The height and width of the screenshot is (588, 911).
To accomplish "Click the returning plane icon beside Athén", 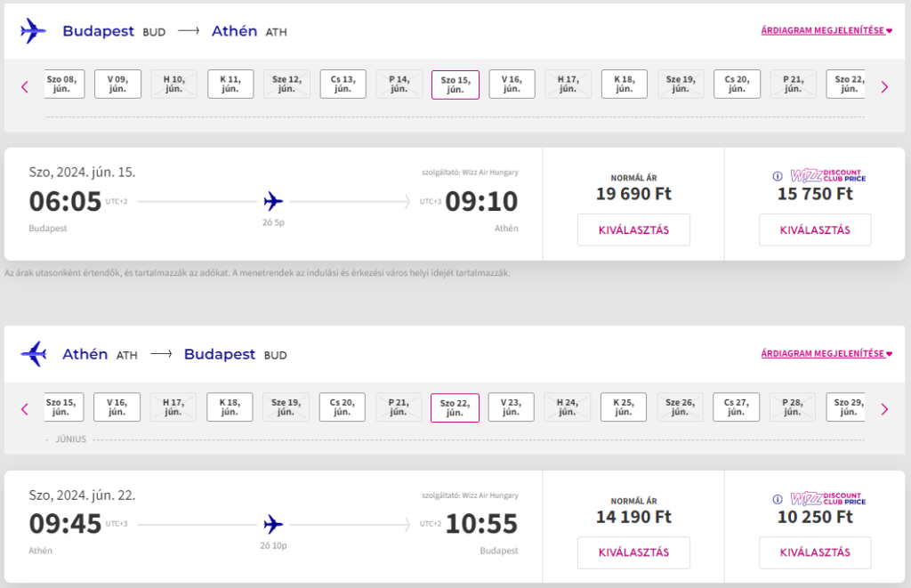I will [x=33, y=353].
